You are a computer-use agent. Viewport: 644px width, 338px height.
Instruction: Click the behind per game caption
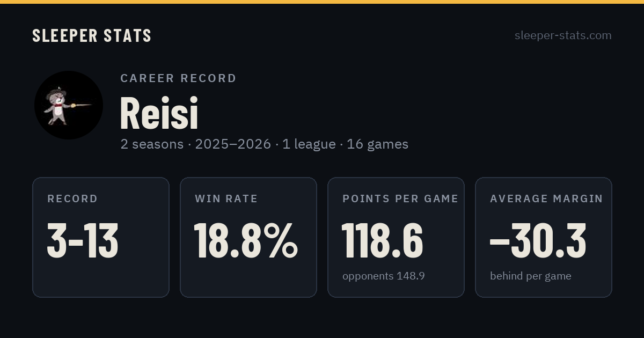click(x=531, y=276)
